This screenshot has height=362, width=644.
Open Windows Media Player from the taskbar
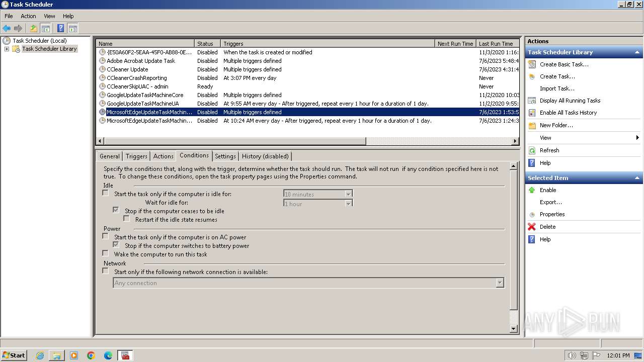point(74,355)
